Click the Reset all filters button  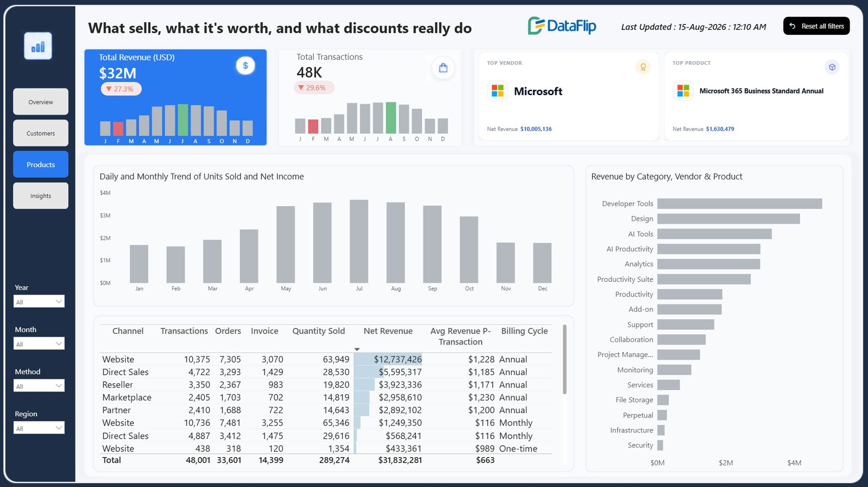(816, 26)
